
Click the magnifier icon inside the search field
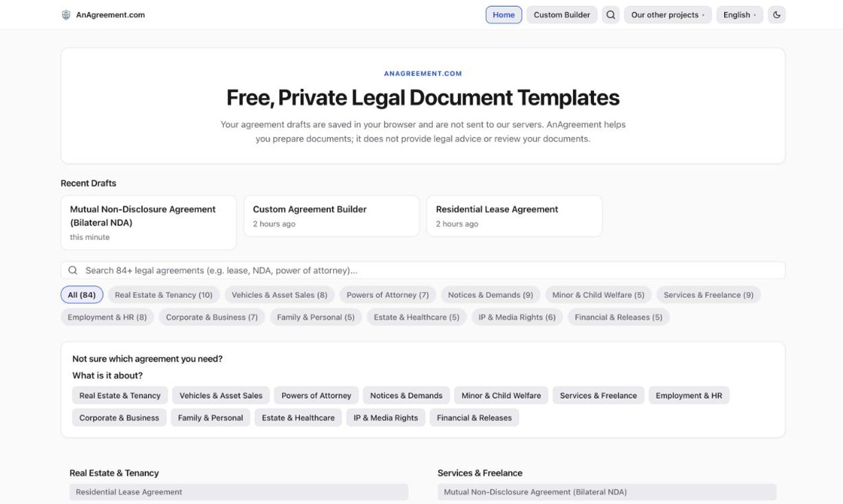click(x=73, y=271)
